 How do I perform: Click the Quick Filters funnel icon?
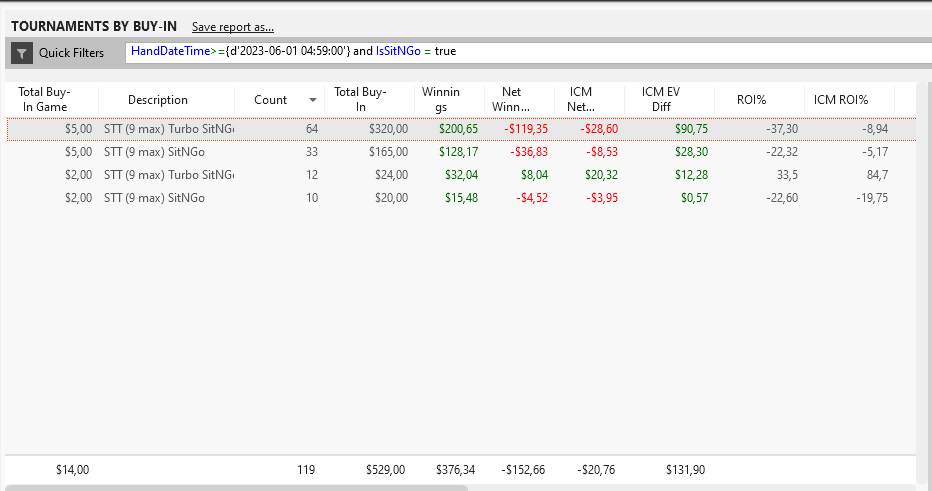[x=22, y=53]
